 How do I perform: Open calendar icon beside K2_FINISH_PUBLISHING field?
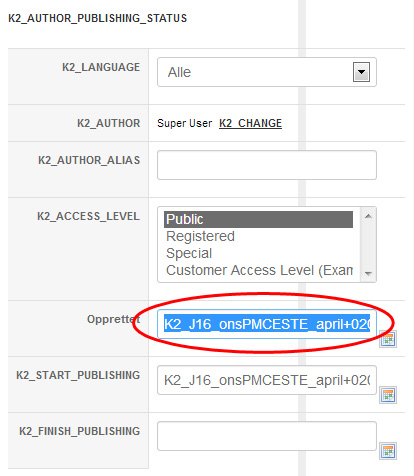click(x=388, y=451)
